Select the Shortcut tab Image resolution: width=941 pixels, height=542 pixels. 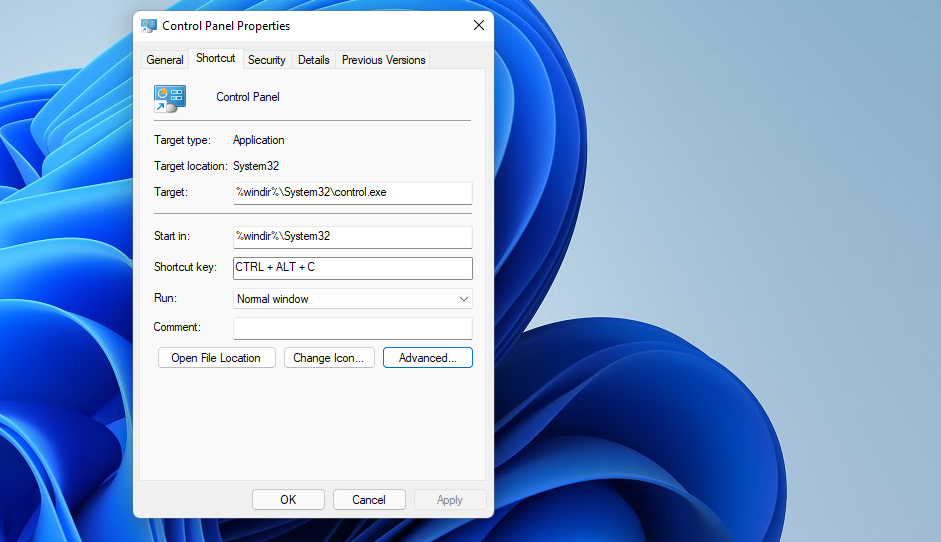pos(215,58)
